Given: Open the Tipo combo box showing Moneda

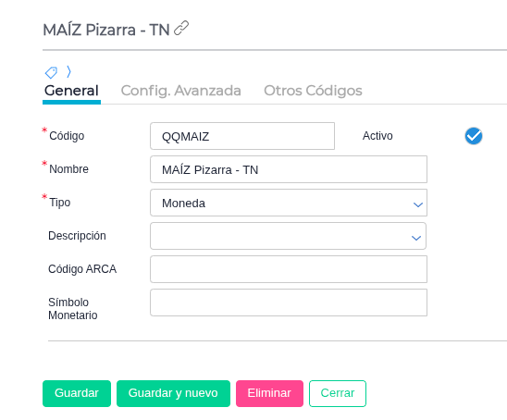Looking at the screenshot, I should click(289, 203).
